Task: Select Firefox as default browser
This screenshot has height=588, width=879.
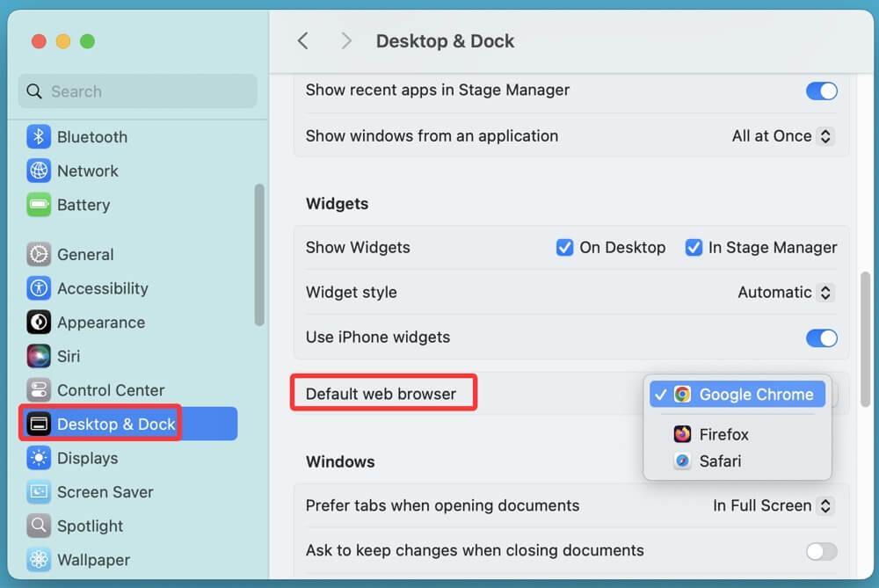Action: (723, 434)
